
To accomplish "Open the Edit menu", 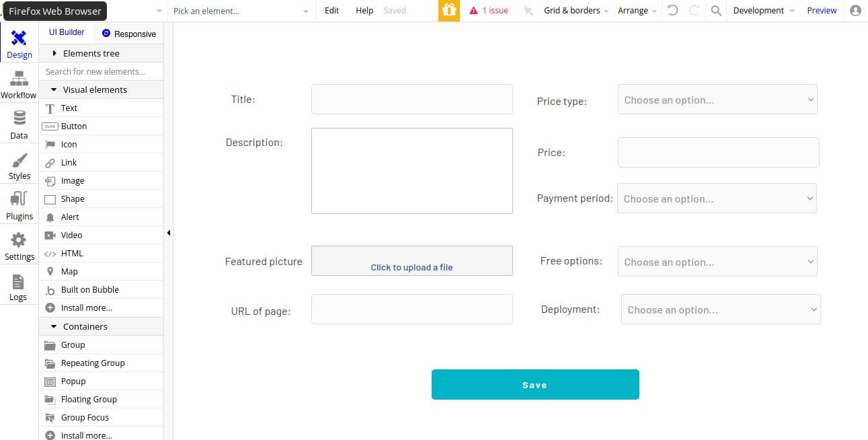I will tap(331, 11).
